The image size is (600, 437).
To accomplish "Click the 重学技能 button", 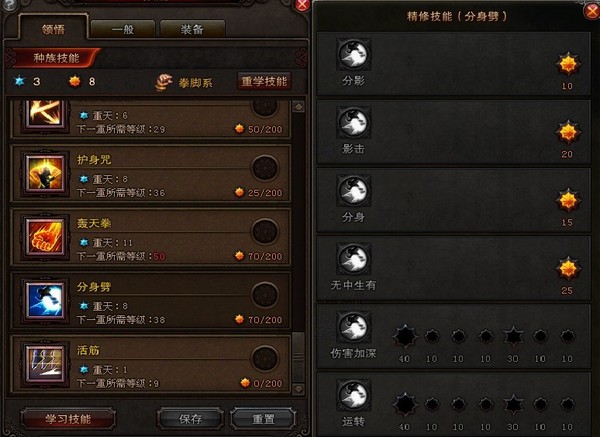I will coord(264,81).
